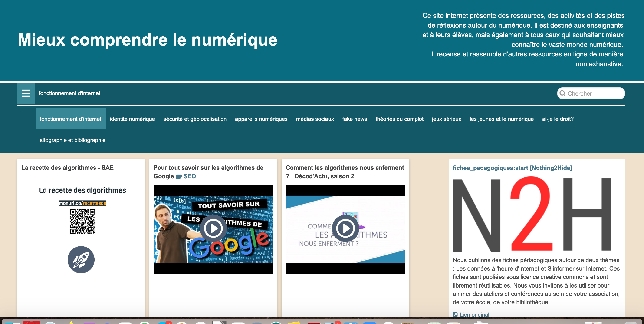Click the rocket launch icon
This screenshot has width=644, height=324.
point(81,259)
